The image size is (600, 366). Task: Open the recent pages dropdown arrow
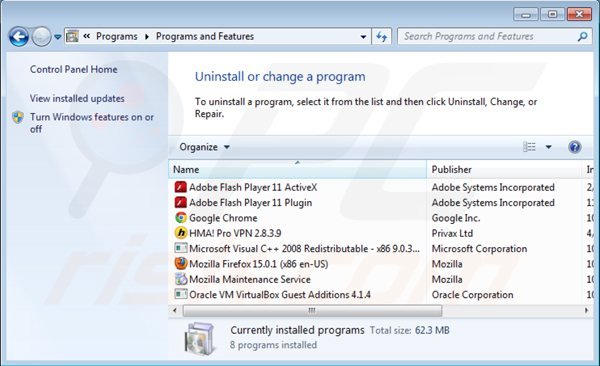tap(57, 37)
